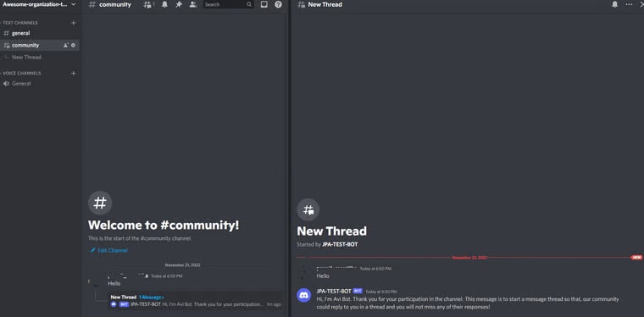Click the BOT tag beside thread username
This screenshot has width=644, height=317.
[x=358, y=291]
